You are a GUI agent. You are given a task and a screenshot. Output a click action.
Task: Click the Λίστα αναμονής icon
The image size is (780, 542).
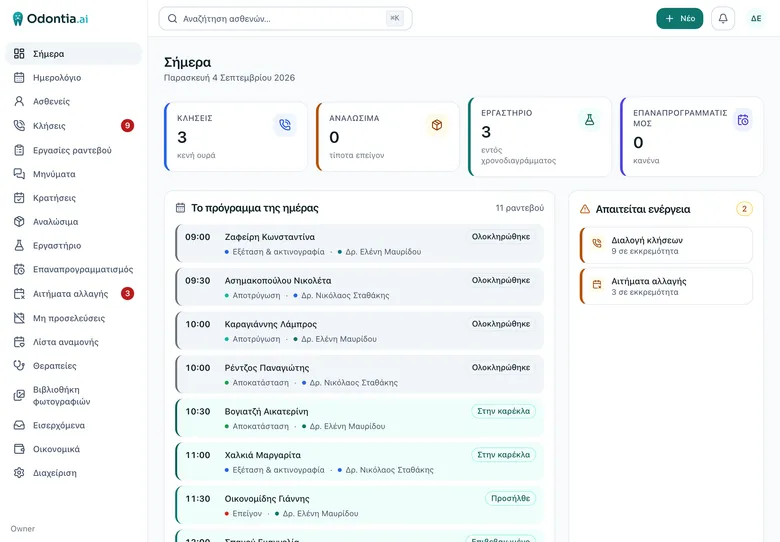[x=19, y=342]
